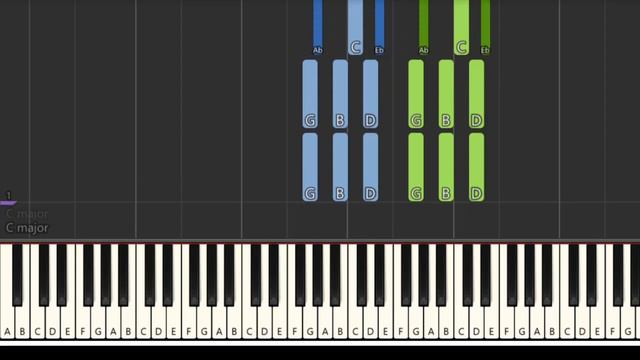Click the faded C major label above

tap(27, 213)
